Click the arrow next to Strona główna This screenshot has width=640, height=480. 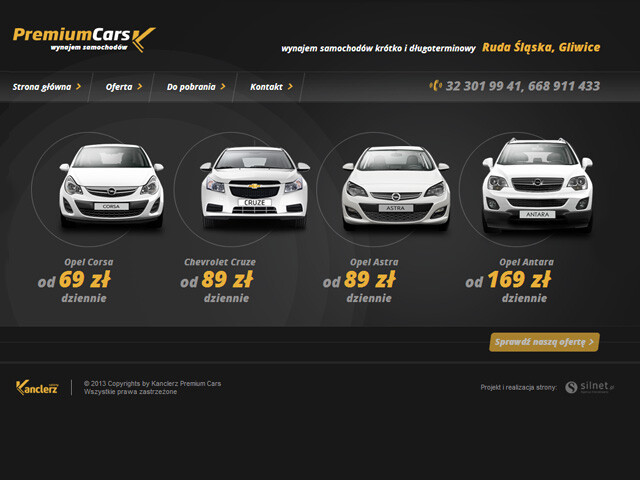(x=78, y=87)
